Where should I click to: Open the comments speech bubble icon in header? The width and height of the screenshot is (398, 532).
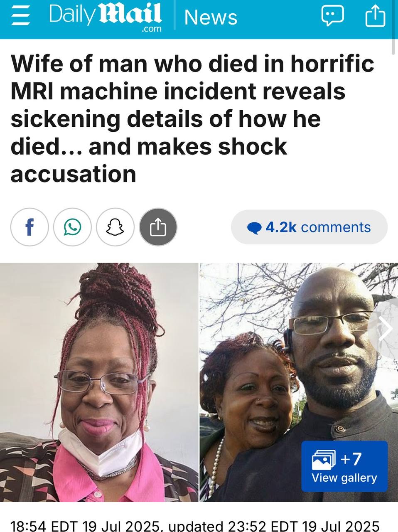pyautogui.click(x=332, y=16)
